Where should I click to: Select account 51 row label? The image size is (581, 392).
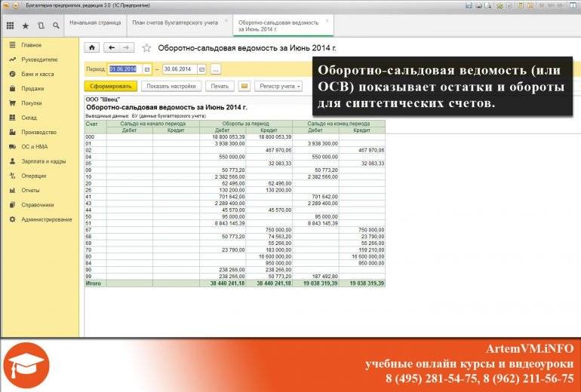point(88,224)
